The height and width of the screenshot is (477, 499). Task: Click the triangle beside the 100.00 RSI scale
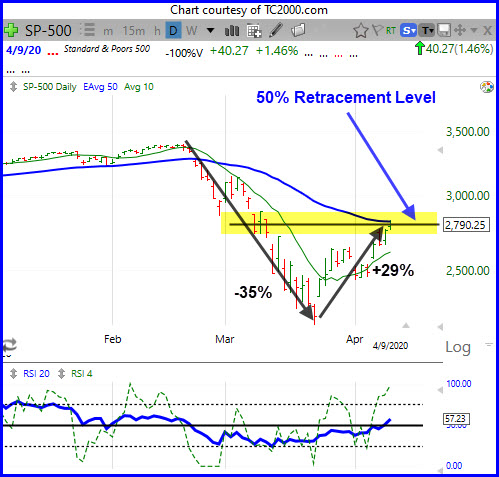[440, 390]
